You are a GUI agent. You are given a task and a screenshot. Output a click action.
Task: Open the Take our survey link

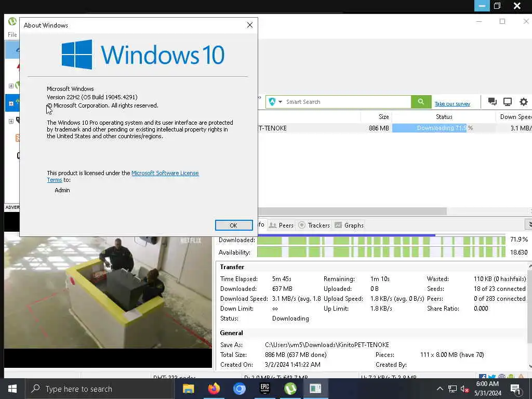(453, 104)
